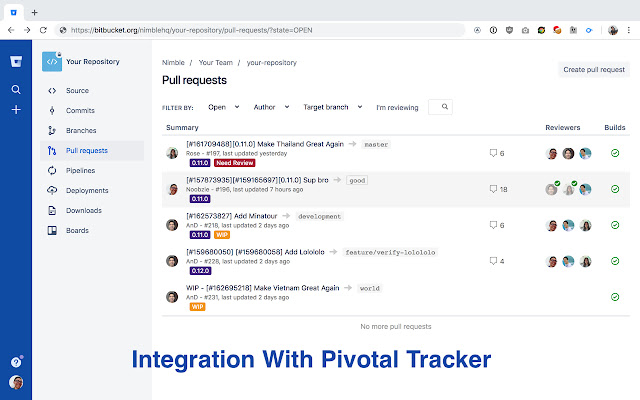Click the browser forward arrow
Viewport: 640px width, 400px height.
pyautogui.click(x=27, y=30)
